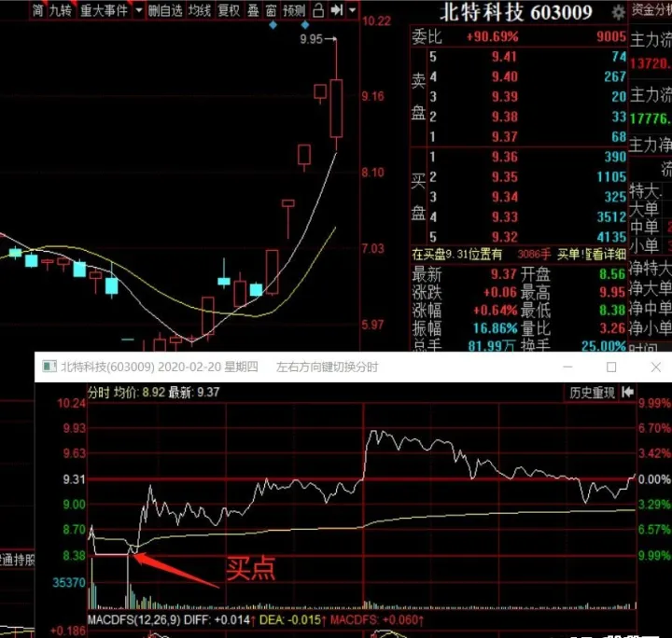
Task: Click the blue diamond marker beneath the 预测 button
Action: coord(305,25)
